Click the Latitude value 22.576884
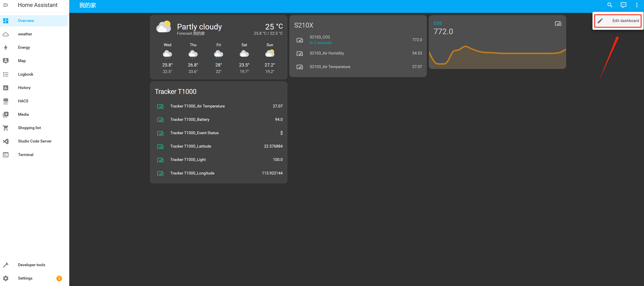Screen dimensions: 644x286 273,146
